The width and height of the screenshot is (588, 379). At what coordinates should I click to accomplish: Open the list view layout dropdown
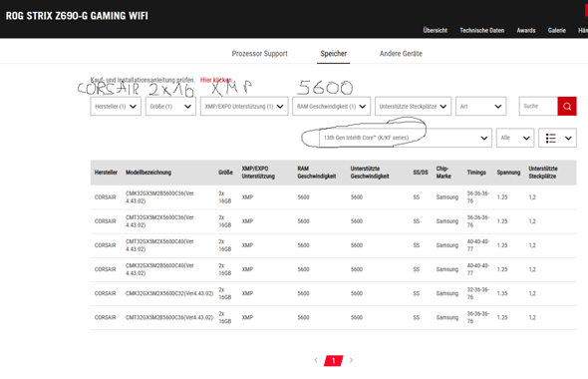tap(557, 138)
